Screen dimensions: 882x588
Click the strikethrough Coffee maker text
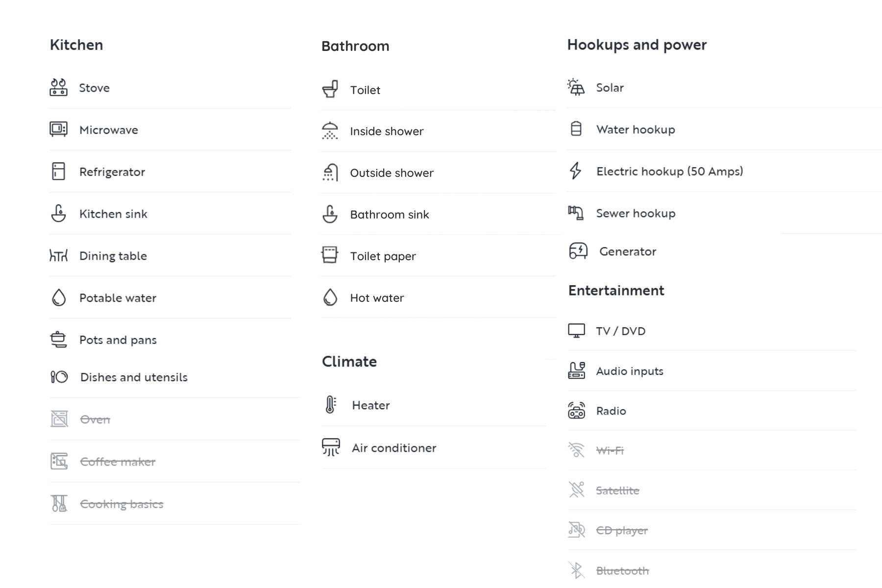118,462
